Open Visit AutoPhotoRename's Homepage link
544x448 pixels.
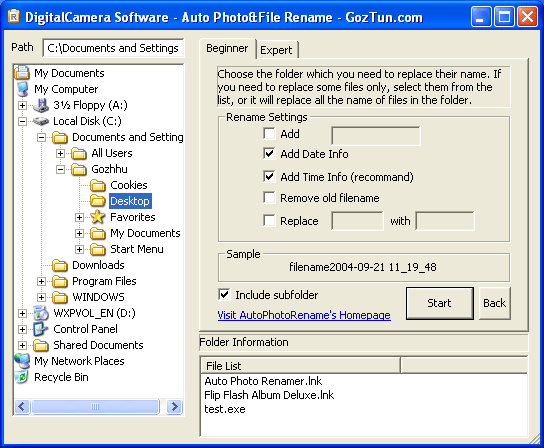(304, 315)
